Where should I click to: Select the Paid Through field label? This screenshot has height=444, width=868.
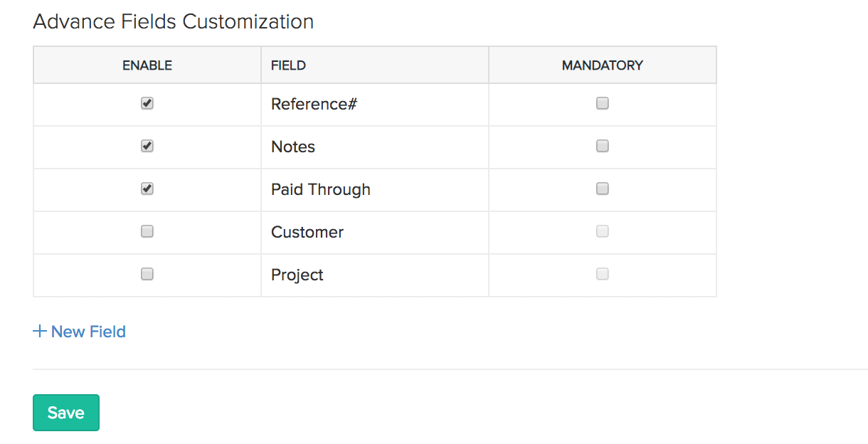[x=321, y=189]
